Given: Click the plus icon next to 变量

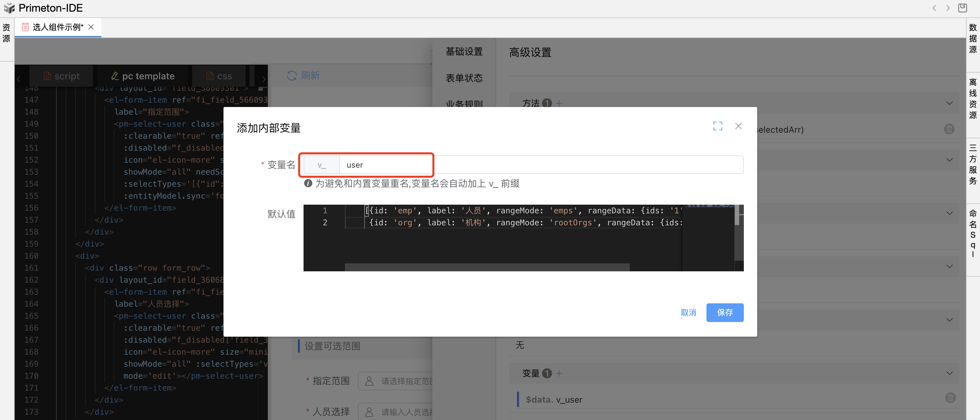Looking at the screenshot, I should point(559,373).
